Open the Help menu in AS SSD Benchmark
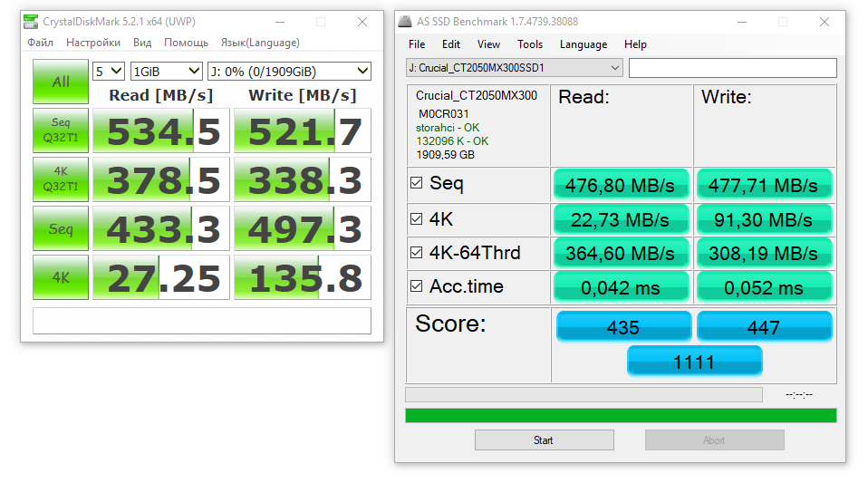868x483 pixels. 635,44
